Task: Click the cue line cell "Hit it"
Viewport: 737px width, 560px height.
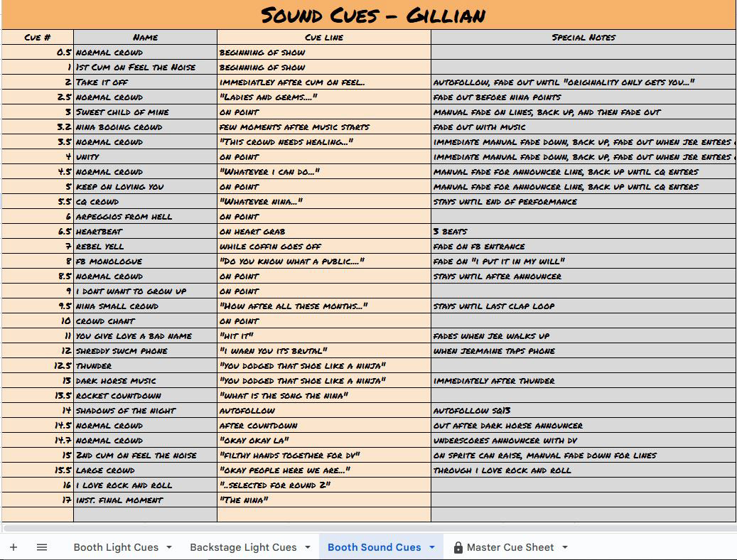Action: click(x=323, y=336)
